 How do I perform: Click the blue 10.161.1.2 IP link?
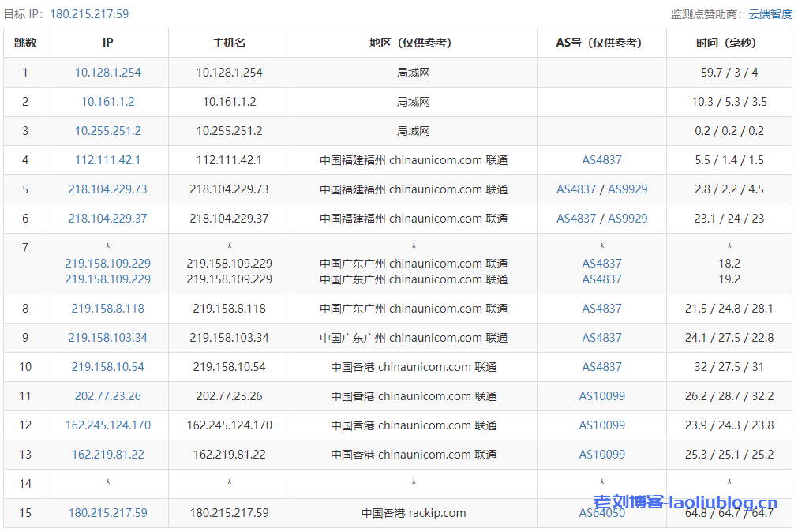[x=107, y=102]
